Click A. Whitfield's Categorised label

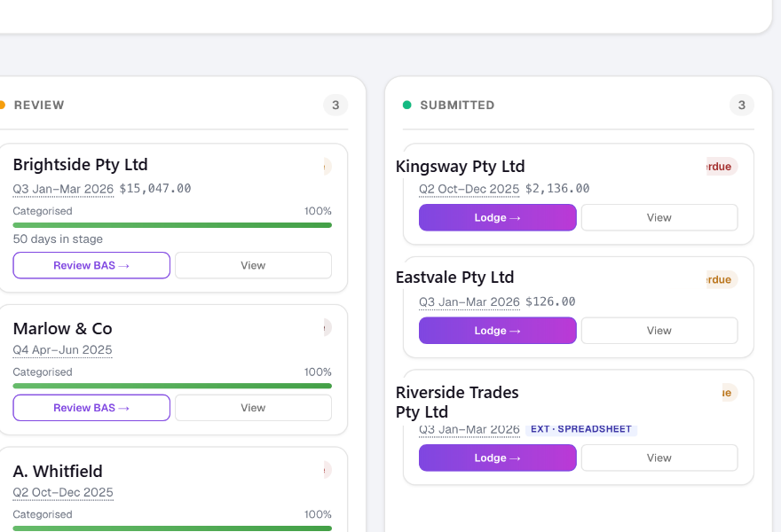point(43,514)
